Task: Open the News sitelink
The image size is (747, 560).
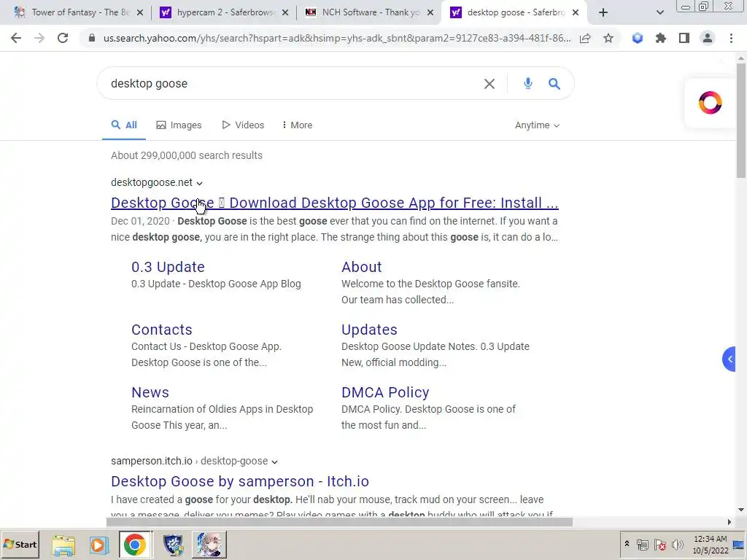Action: click(x=150, y=392)
